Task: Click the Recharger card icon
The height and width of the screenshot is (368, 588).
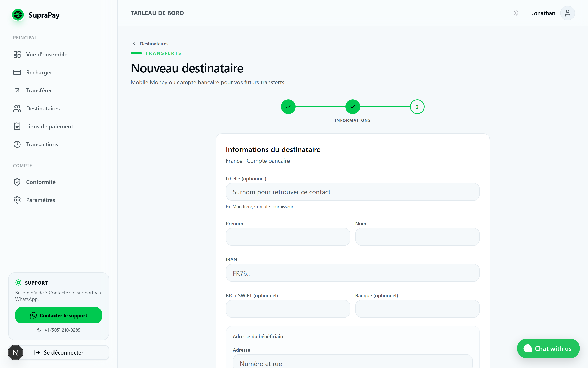Action: (x=17, y=72)
